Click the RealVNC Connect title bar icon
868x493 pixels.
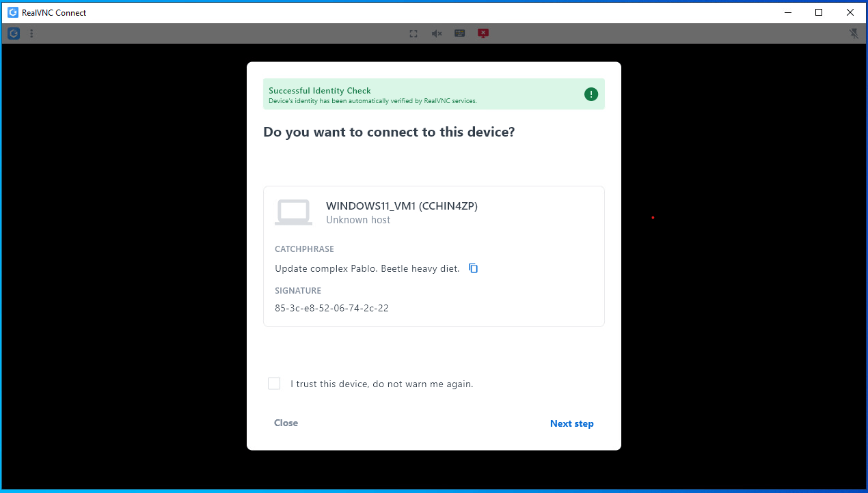coord(12,12)
